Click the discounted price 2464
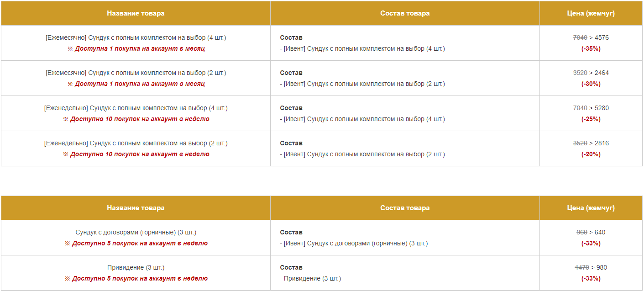Screen dimensions: 644x292 tap(602, 73)
